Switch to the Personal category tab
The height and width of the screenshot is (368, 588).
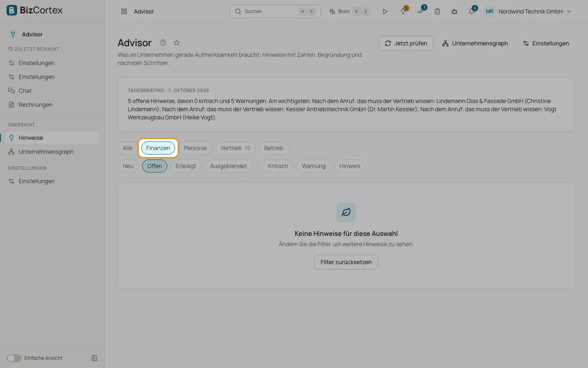tap(195, 148)
